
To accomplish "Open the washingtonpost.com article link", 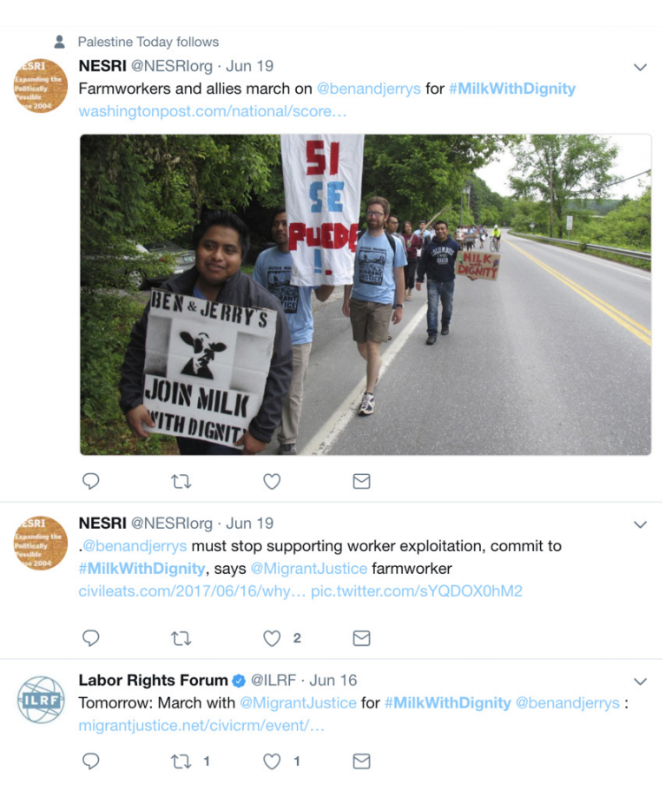I will 213,111.
